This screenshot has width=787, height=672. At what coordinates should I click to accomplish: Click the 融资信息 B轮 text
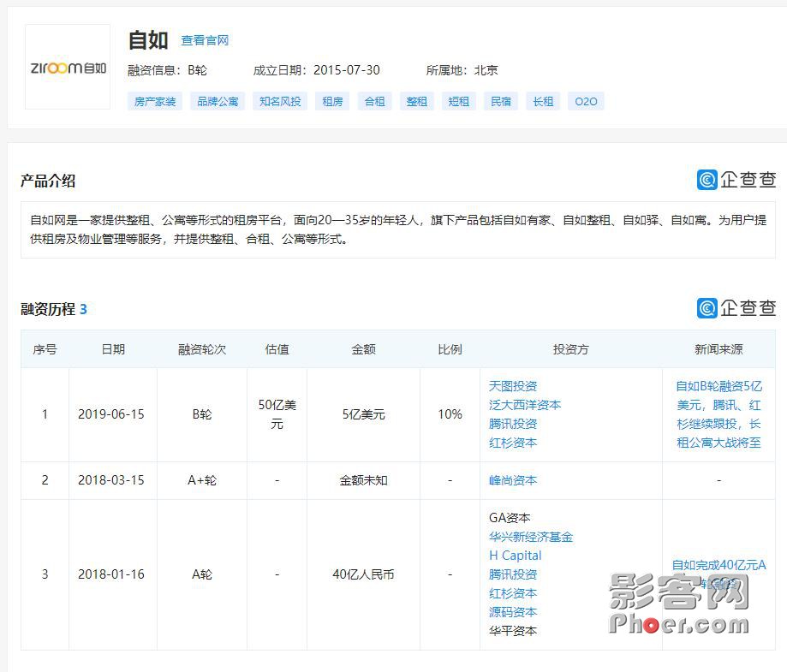point(167,70)
